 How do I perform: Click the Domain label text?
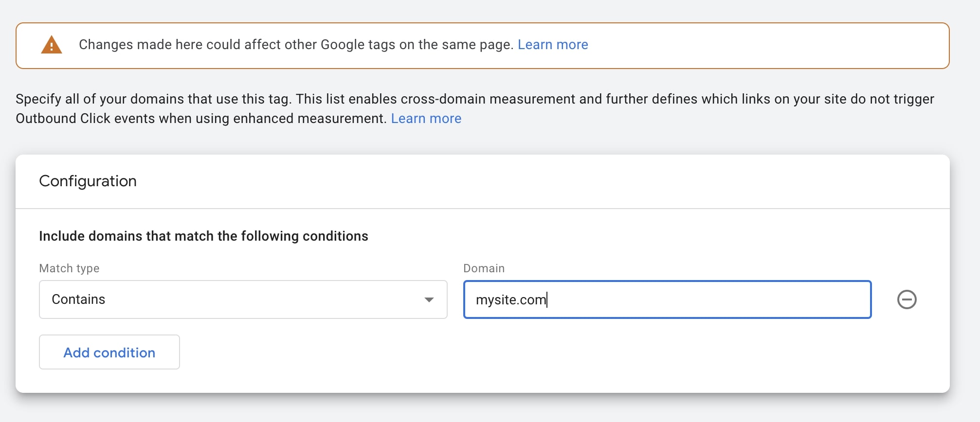click(x=484, y=268)
